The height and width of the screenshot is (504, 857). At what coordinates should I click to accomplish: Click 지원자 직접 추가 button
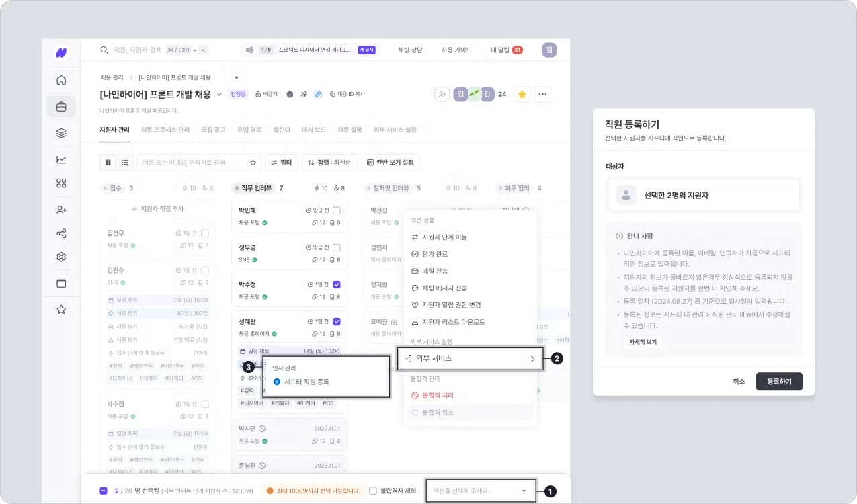coord(157,209)
